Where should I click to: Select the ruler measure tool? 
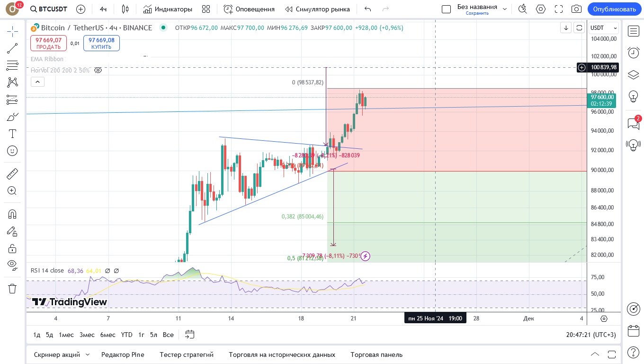12,174
